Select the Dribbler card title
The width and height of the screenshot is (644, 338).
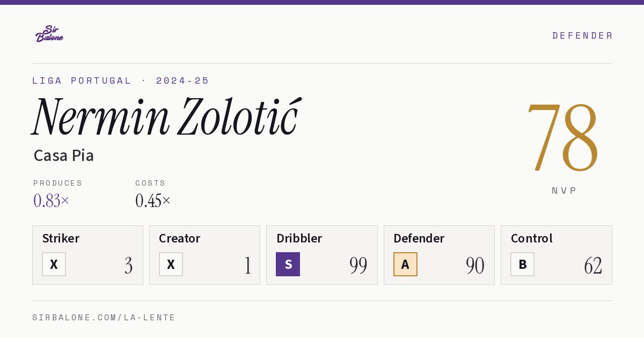pyautogui.click(x=299, y=238)
